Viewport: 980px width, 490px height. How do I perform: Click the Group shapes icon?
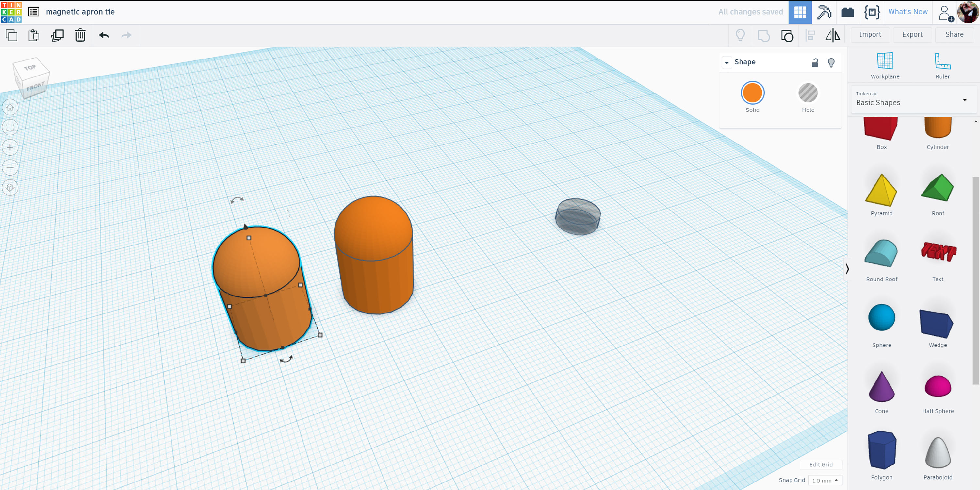[x=763, y=36]
